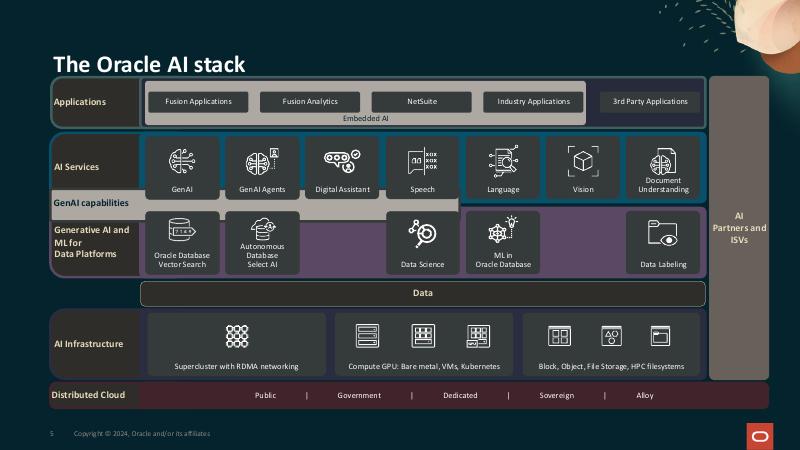Click the Public cloud option
The width and height of the screenshot is (800, 450).
[x=265, y=395]
